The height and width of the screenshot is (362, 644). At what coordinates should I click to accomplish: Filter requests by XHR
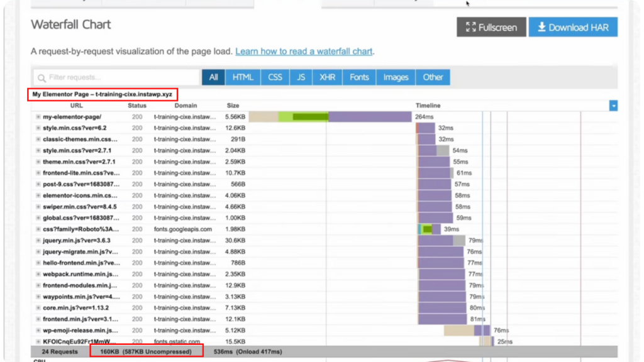coord(327,77)
